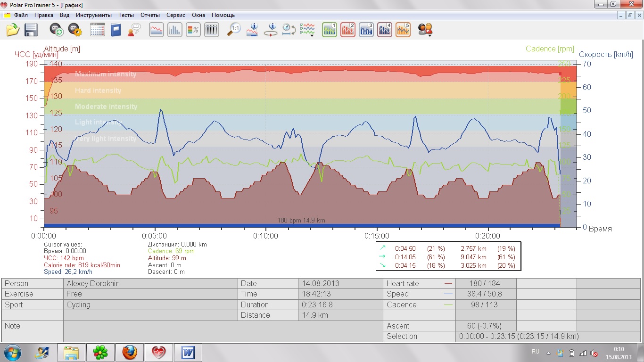This screenshot has height=362, width=644.
Task: Save exercise with the floppy disk icon
Action: click(31, 30)
